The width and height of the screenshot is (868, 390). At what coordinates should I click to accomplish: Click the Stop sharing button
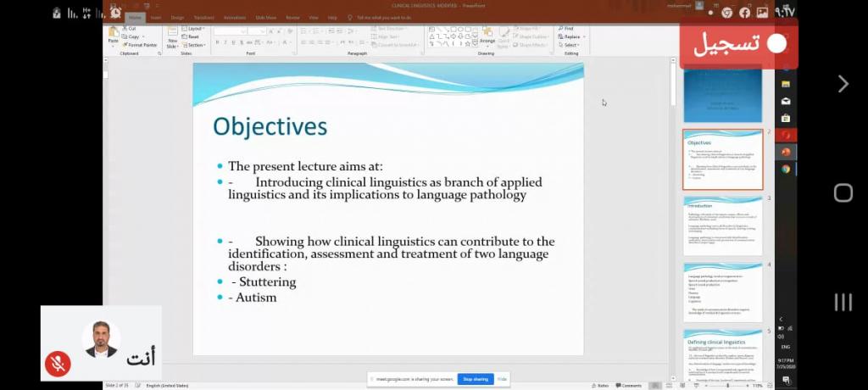[476, 379]
